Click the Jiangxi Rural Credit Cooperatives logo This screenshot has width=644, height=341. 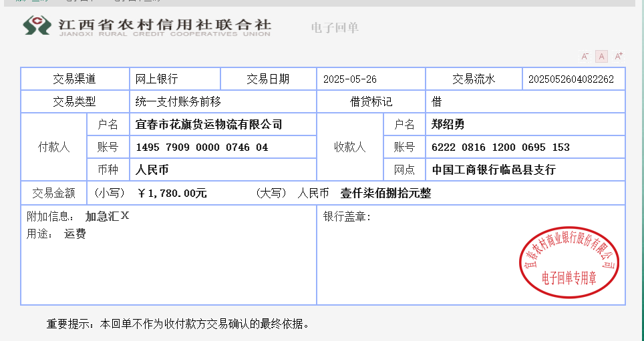coord(147,26)
